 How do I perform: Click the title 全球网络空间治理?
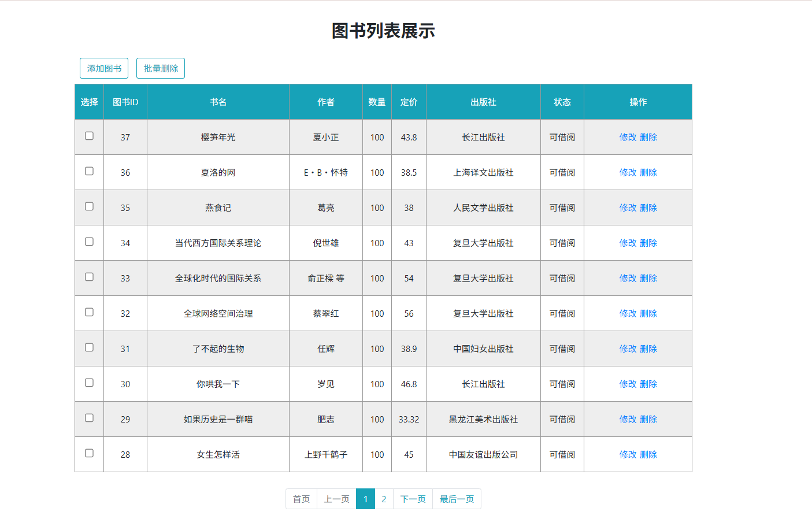(218, 313)
